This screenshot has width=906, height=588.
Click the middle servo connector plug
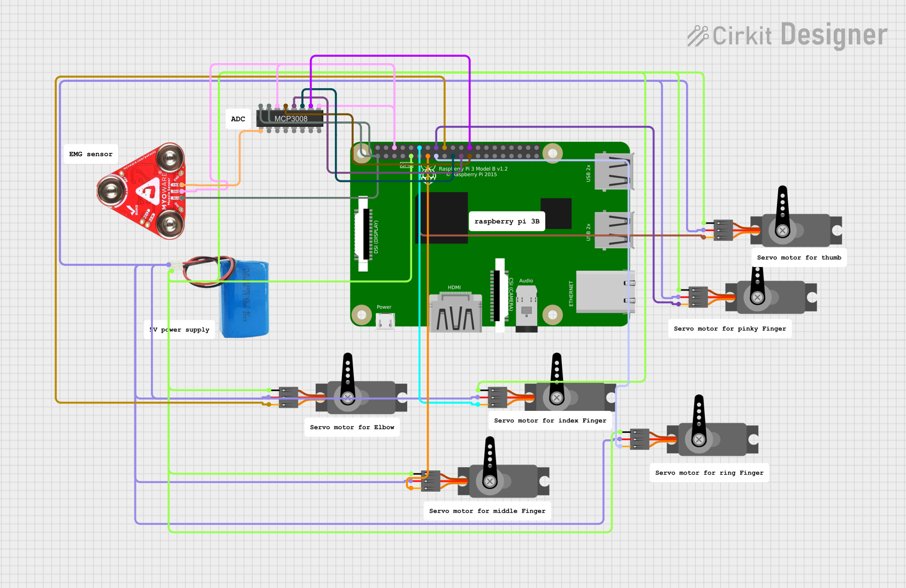tap(431, 480)
